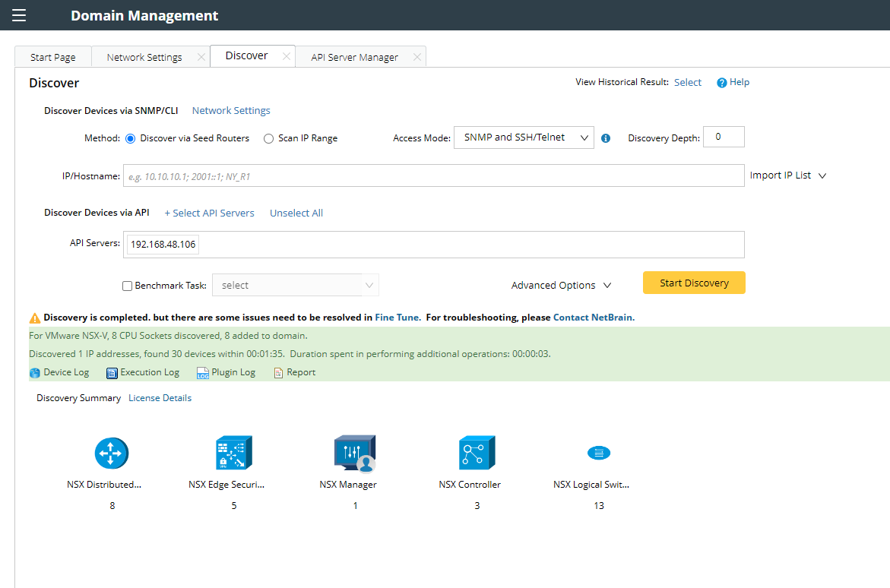
Task: Open the hamburger menu icon
Action: pos(19,15)
